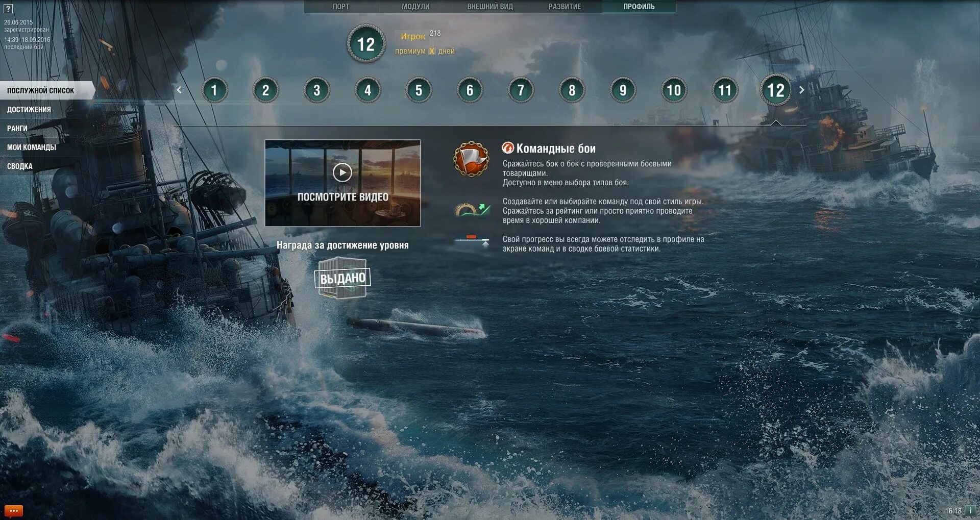Image resolution: width=980 pixels, height=520 pixels.
Task: Click the premium X icon
Action: click(432, 51)
